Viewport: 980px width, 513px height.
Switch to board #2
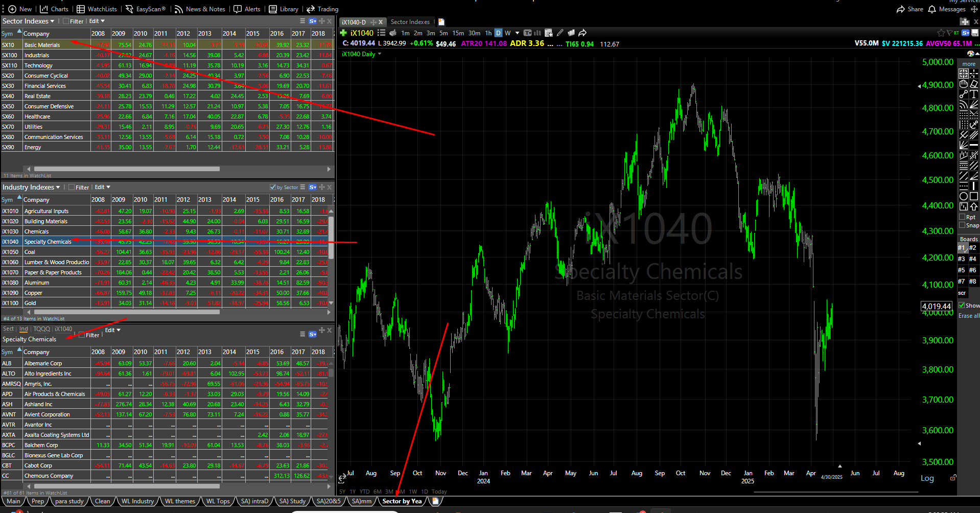point(973,248)
